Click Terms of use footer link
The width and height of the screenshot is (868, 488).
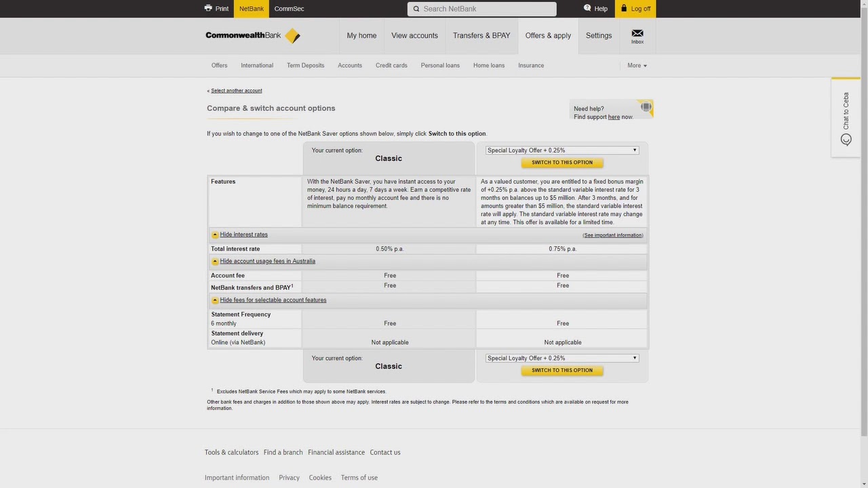pos(359,478)
